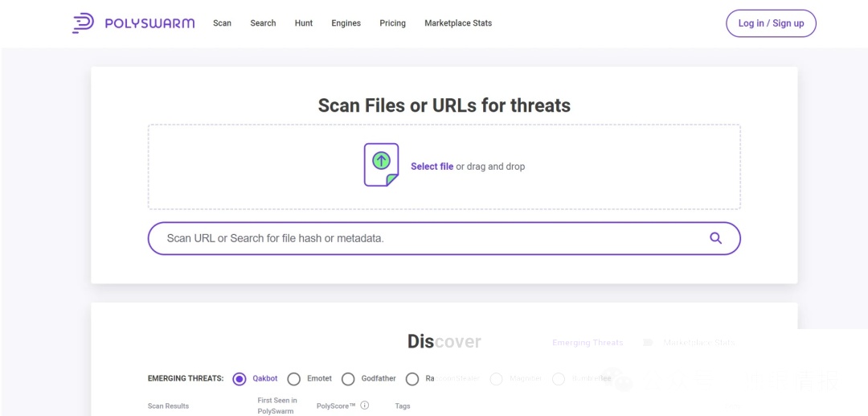Open the Pricing menu item
868x416 pixels.
(x=392, y=23)
